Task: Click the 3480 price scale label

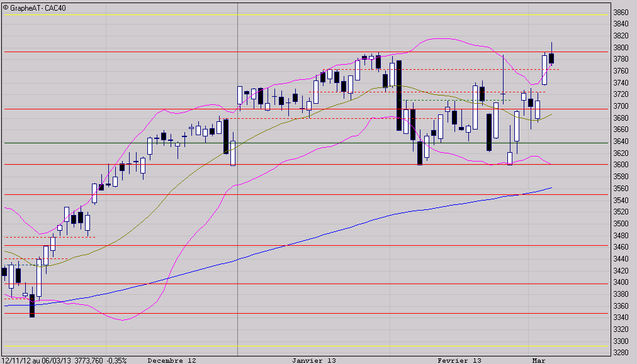Action: point(621,235)
